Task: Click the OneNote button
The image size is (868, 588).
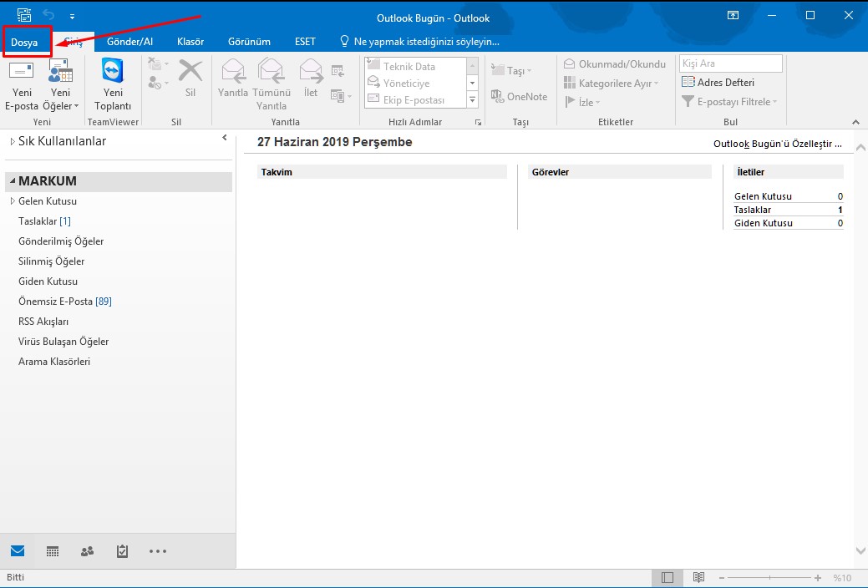Action: pyautogui.click(x=520, y=96)
